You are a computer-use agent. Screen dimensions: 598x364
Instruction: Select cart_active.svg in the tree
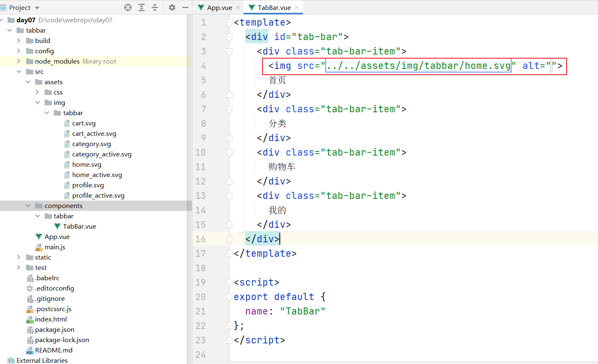94,133
